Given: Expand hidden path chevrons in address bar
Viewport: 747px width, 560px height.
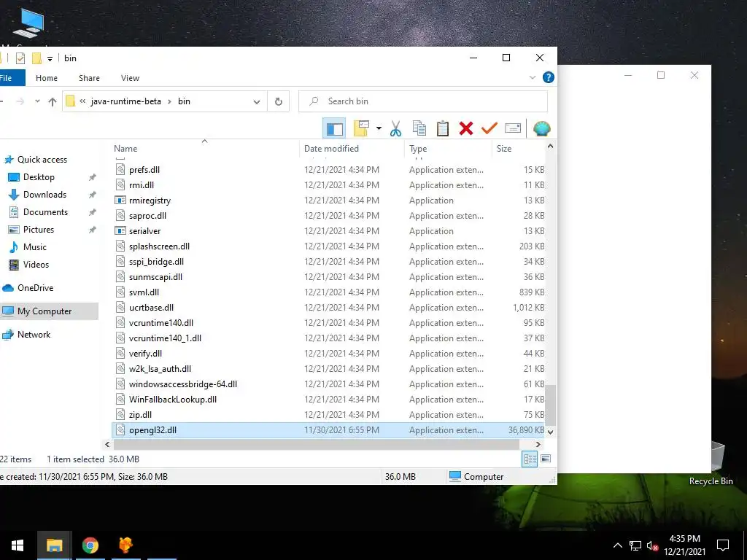Looking at the screenshot, I should 82,101.
